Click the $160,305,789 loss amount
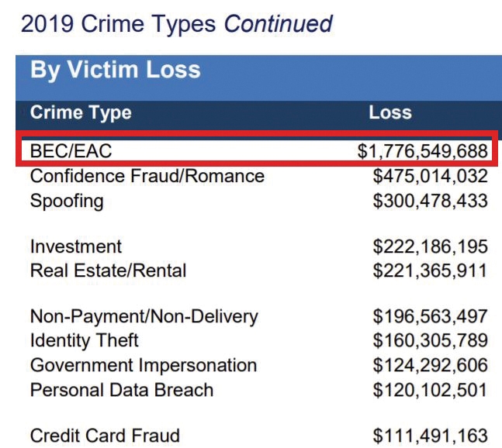Image resolution: width=502 pixels, height=448 pixels. coord(431,340)
